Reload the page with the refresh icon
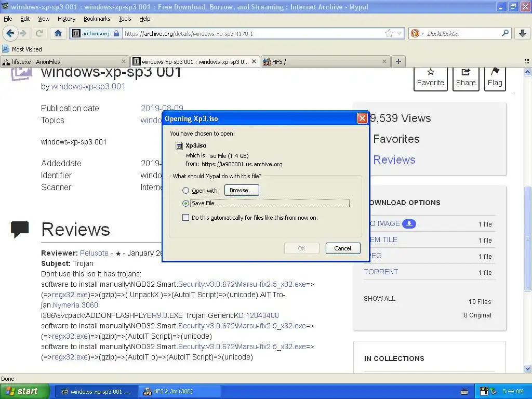Screen dimensions: 532x399 [x=39, y=33]
